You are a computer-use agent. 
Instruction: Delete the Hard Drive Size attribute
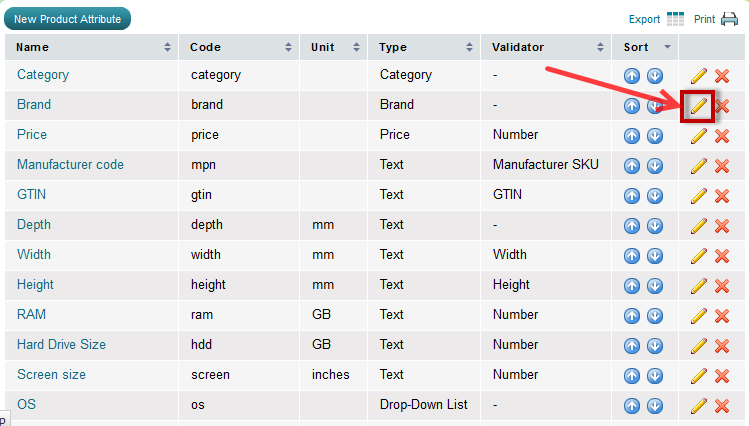(721, 346)
